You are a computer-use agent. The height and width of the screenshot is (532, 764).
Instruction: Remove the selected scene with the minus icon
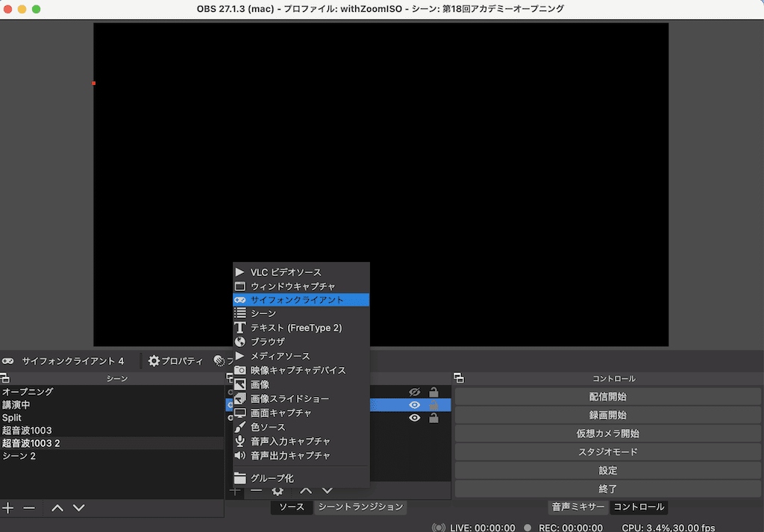click(28, 507)
